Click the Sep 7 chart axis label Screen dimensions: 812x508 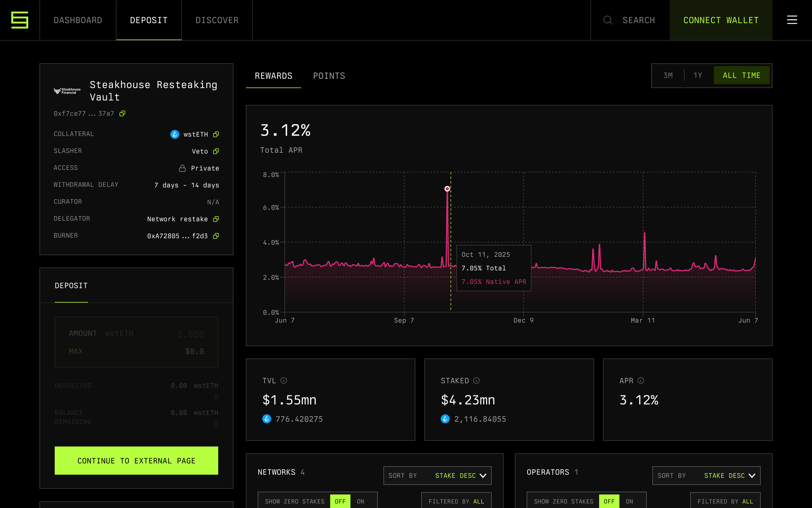[x=404, y=320]
